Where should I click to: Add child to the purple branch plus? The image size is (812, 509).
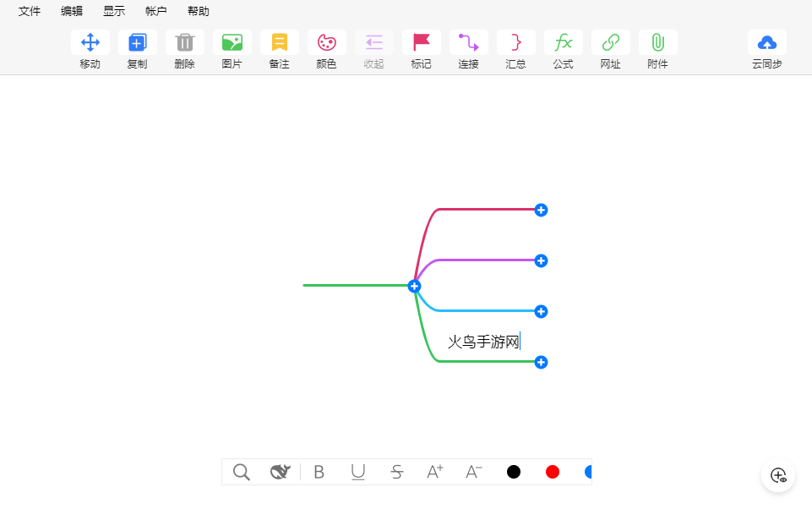coord(541,260)
